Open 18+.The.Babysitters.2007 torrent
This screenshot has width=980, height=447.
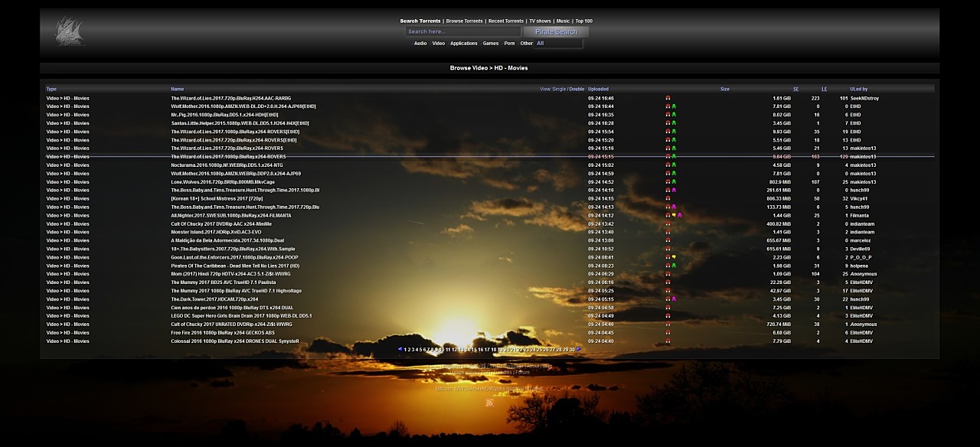pyautogui.click(x=233, y=249)
